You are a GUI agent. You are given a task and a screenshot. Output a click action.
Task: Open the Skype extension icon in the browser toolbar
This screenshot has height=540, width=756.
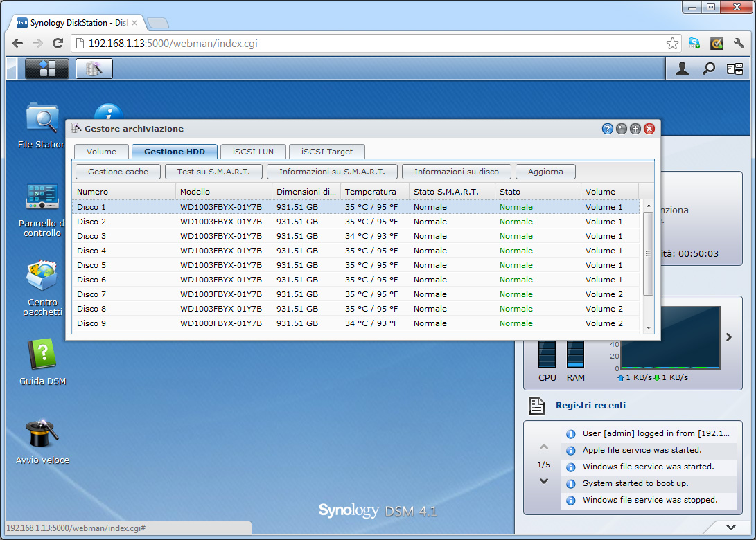[x=694, y=44]
